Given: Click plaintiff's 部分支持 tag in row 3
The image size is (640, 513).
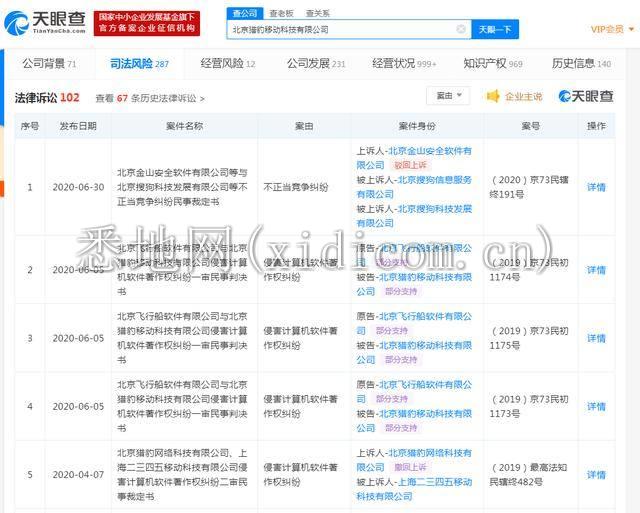Looking at the screenshot, I should point(392,331).
